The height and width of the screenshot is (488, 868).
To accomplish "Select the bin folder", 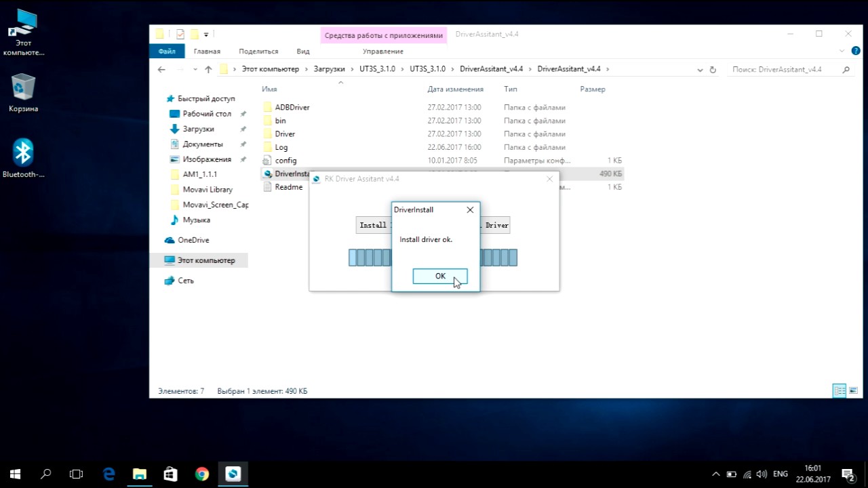I will (x=280, y=121).
